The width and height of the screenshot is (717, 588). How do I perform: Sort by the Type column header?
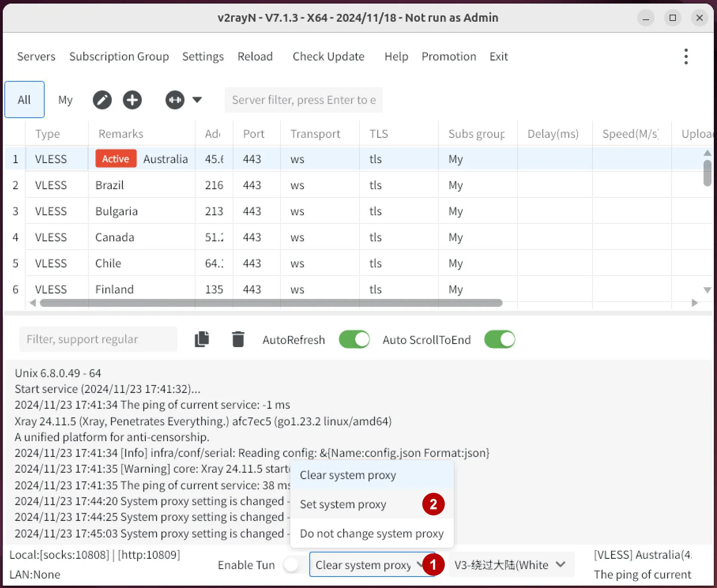coord(57,134)
